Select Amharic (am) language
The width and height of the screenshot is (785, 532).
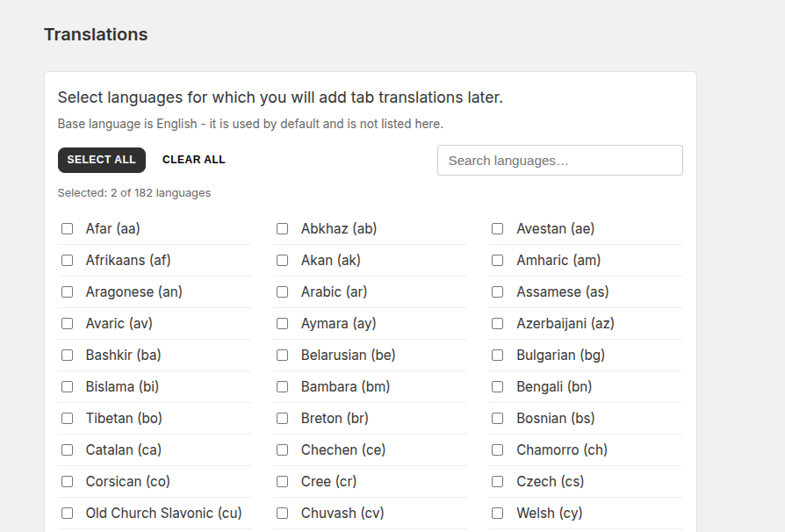[x=498, y=260]
